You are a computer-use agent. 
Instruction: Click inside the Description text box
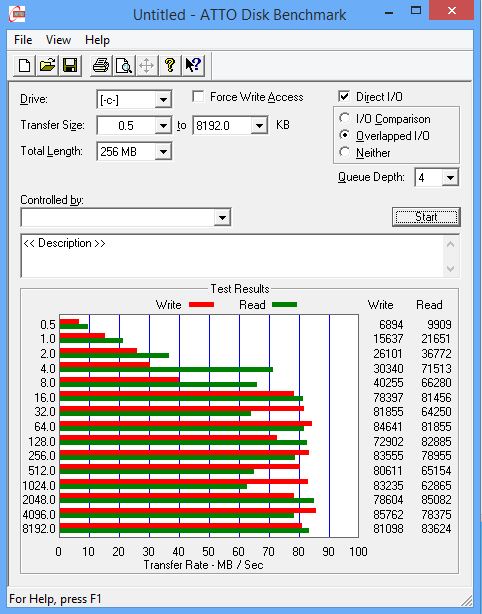233,256
